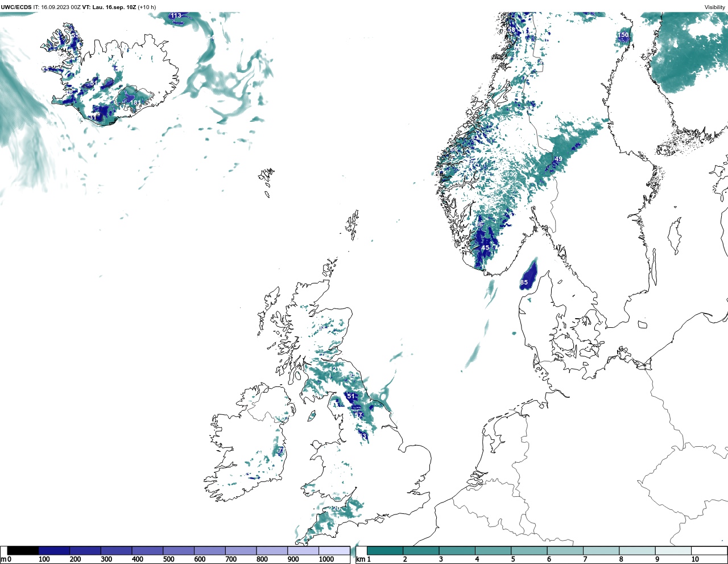The height and width of the screenshot is (564, 728).
Task: Select the 700 m lavender legend swatch
Action: (241, 551)
